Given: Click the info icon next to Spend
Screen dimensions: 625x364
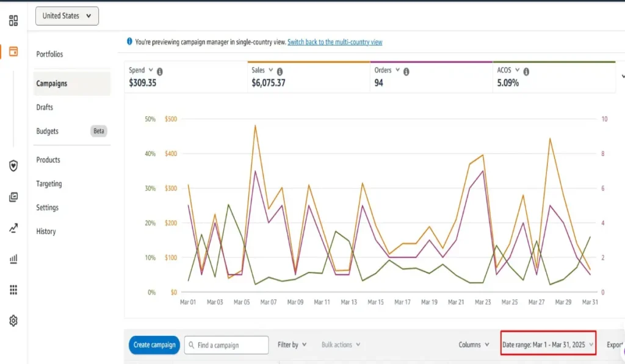Looking at the screenshot, I should (159, 71).
